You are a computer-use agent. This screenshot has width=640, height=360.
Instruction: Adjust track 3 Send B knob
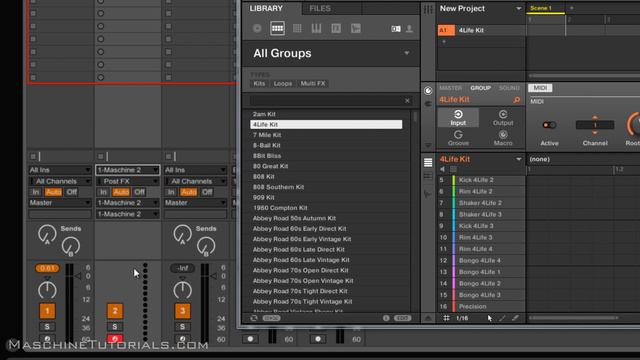(206, 246)
